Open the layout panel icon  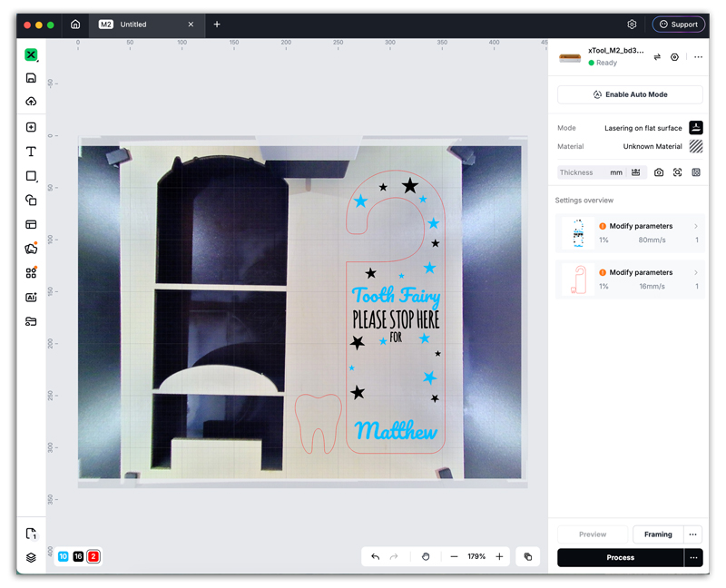click(31, 224)
